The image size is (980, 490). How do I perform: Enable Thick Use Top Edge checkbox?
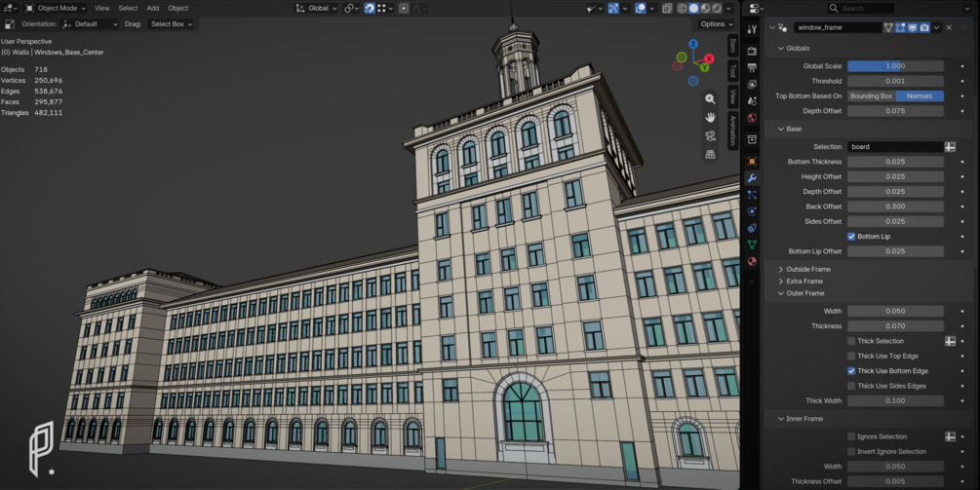coord(851,356)
